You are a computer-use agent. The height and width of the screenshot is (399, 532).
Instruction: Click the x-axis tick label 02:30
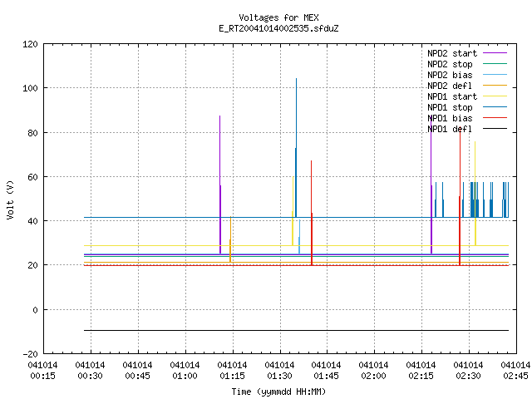click(x=468, y=376)
